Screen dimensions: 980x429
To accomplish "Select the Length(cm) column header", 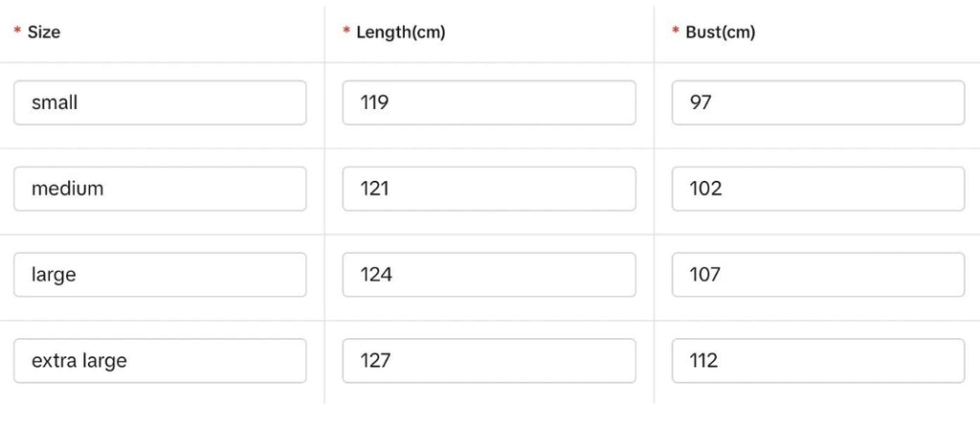I will point(401,33).
